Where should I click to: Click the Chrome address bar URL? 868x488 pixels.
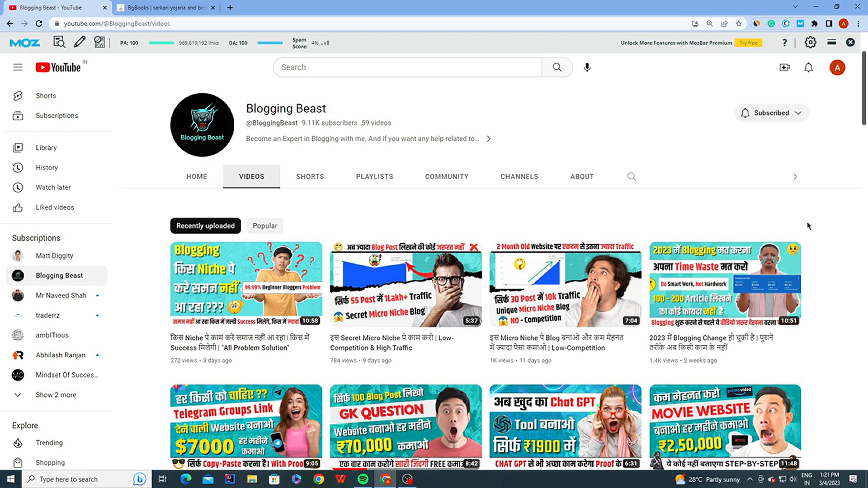tap(117, 23)
